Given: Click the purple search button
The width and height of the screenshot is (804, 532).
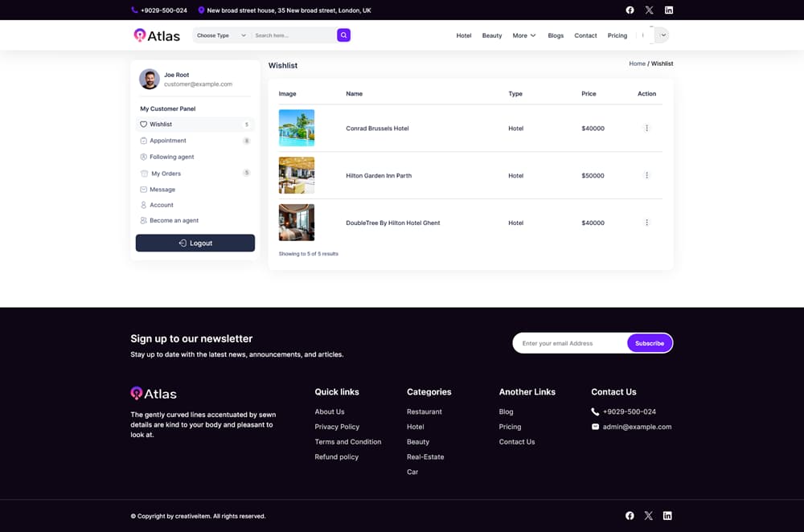Looking at the screenshot, I should tap(343, 35).
